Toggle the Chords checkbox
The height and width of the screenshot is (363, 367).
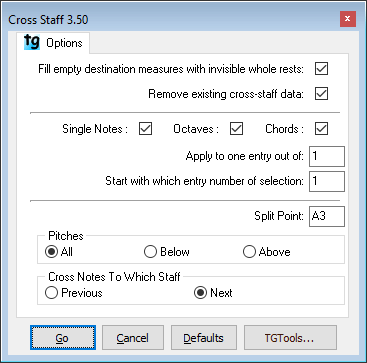(x=321, y=129)
